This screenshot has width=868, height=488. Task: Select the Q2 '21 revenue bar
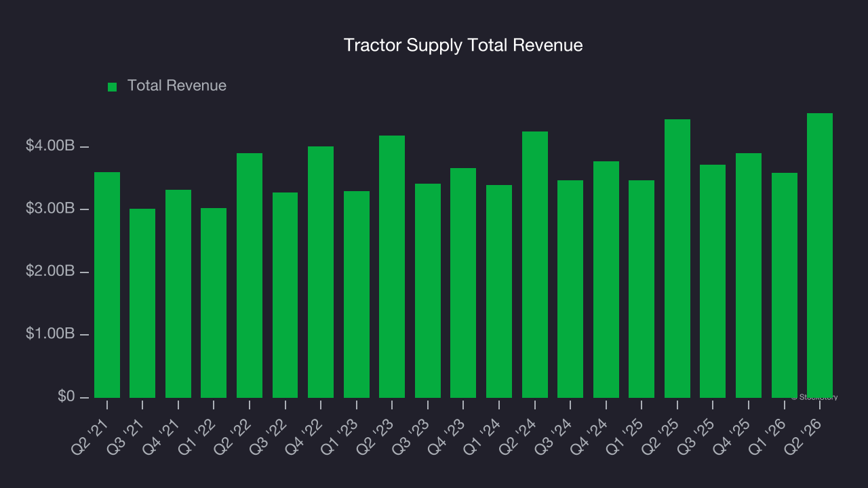click(x=107, y=285)
